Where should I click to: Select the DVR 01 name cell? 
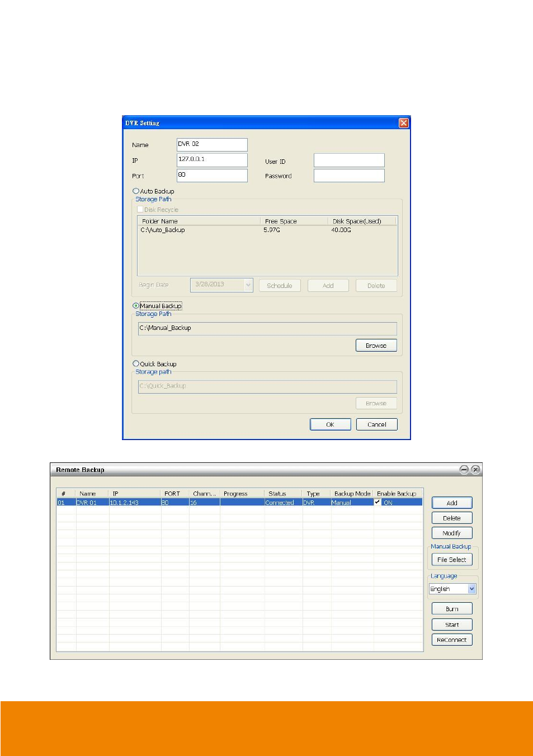coord(92,502)
